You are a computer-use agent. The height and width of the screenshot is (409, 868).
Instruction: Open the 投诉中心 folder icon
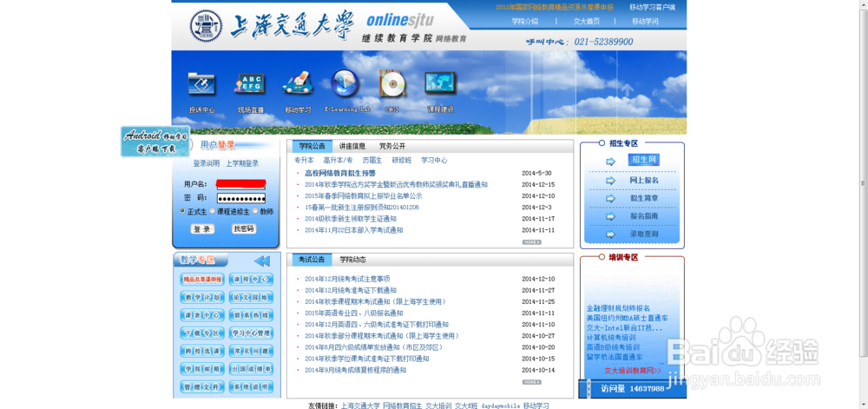201,84
